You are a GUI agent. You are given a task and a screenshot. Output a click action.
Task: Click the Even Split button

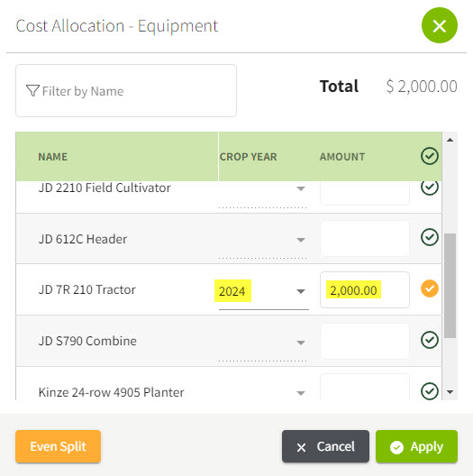click(x=59, y=446)
